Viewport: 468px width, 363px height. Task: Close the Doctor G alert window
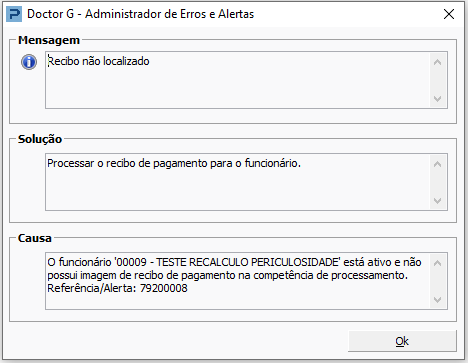click(449, 14)
